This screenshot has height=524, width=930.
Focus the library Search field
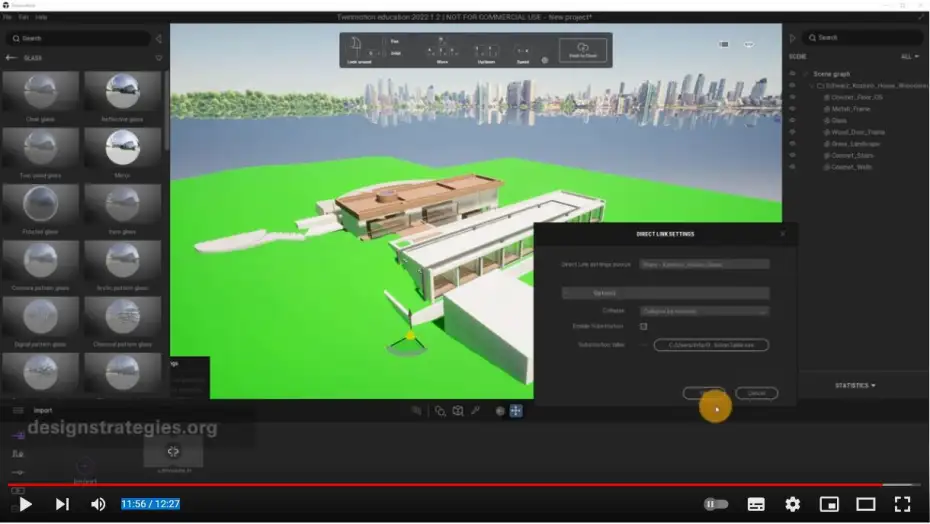tap(78, 39)
